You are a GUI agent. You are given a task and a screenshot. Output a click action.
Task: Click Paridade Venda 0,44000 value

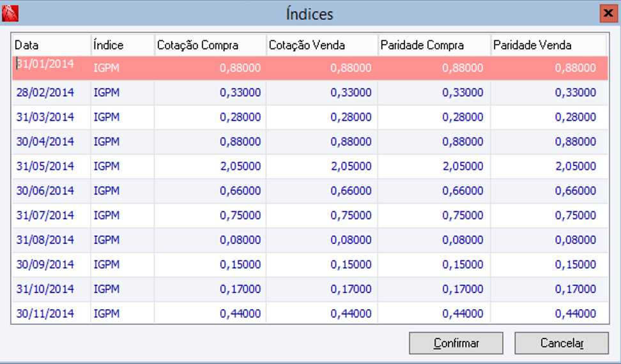coord(576,314)
